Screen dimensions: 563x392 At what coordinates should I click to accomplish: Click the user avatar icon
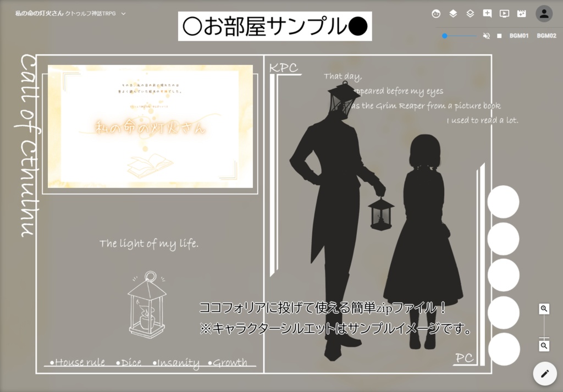[544, 14]
